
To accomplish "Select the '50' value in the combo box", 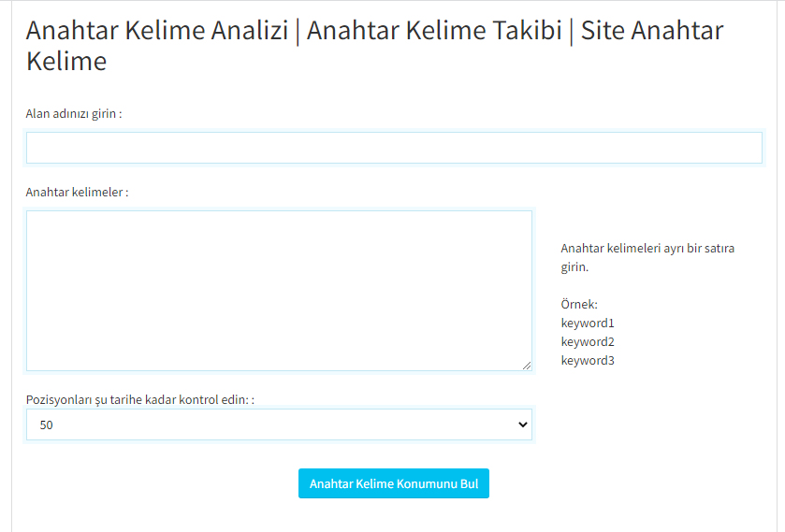I will 46,425.
